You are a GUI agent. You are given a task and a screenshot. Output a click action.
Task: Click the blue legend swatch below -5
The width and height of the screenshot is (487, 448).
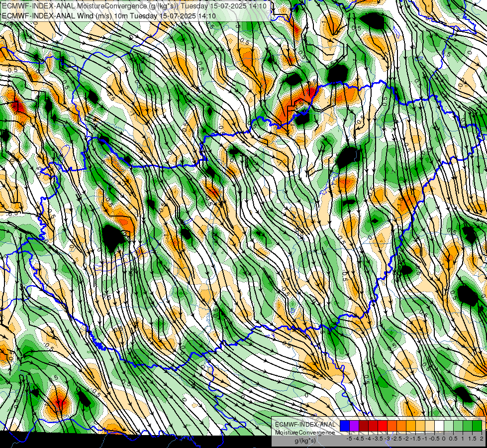345,426
